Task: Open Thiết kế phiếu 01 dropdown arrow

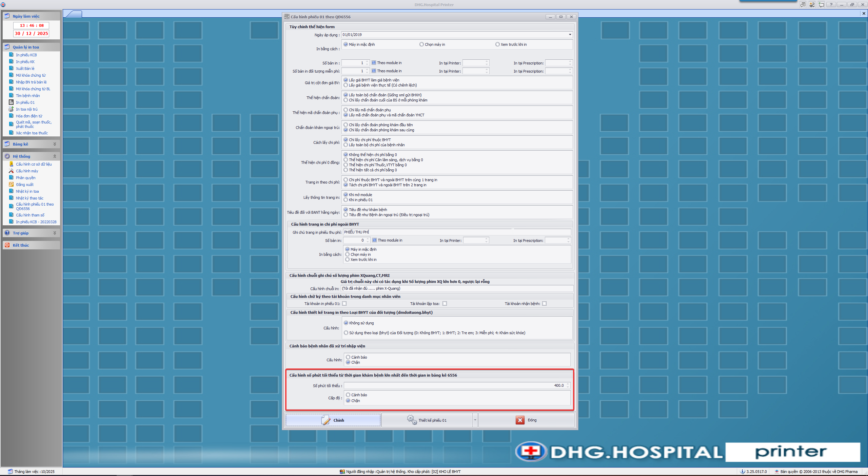Action: (x=475, y=420)
